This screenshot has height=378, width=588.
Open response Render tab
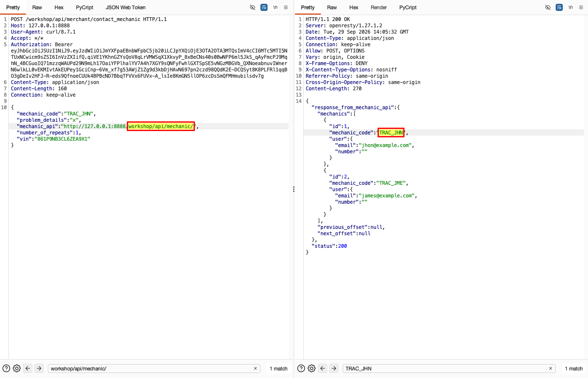[x=379, y=8]
